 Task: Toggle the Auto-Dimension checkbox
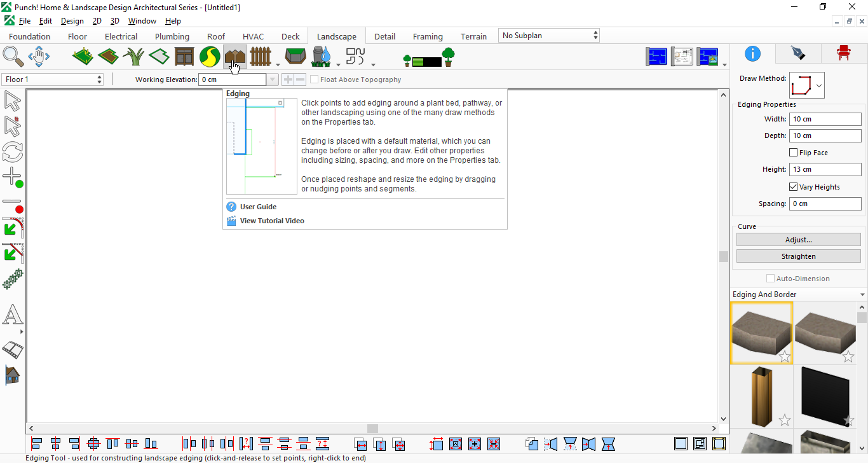(x=770, y=279)
